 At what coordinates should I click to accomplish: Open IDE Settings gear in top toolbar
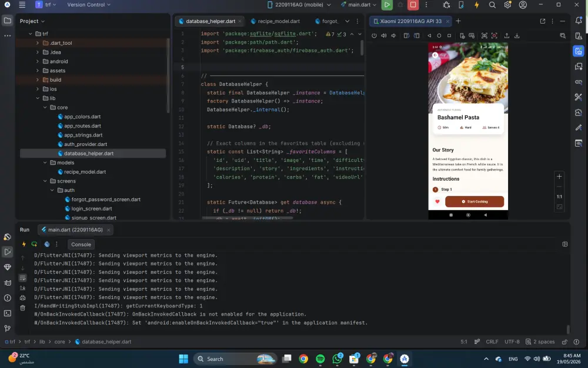coord(507,5)
